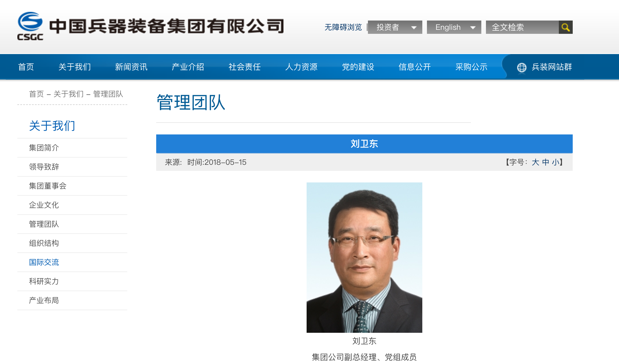Click the globe icon for 兵装网站群
Screen dimensions: 619x364
click(x=522, y=67)
